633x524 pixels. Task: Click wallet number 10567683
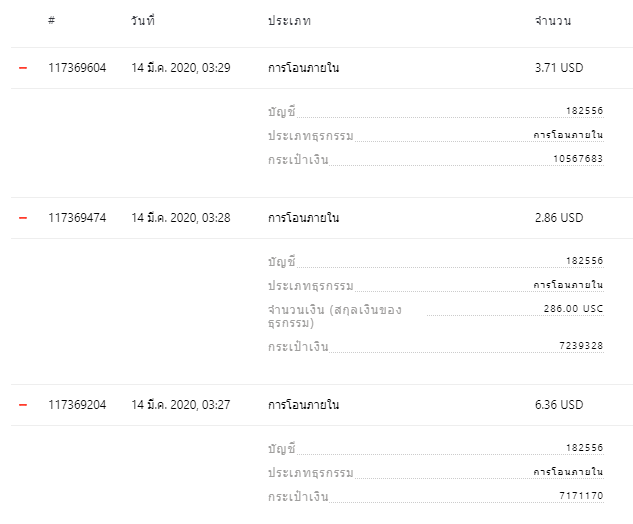pos(578,159)
